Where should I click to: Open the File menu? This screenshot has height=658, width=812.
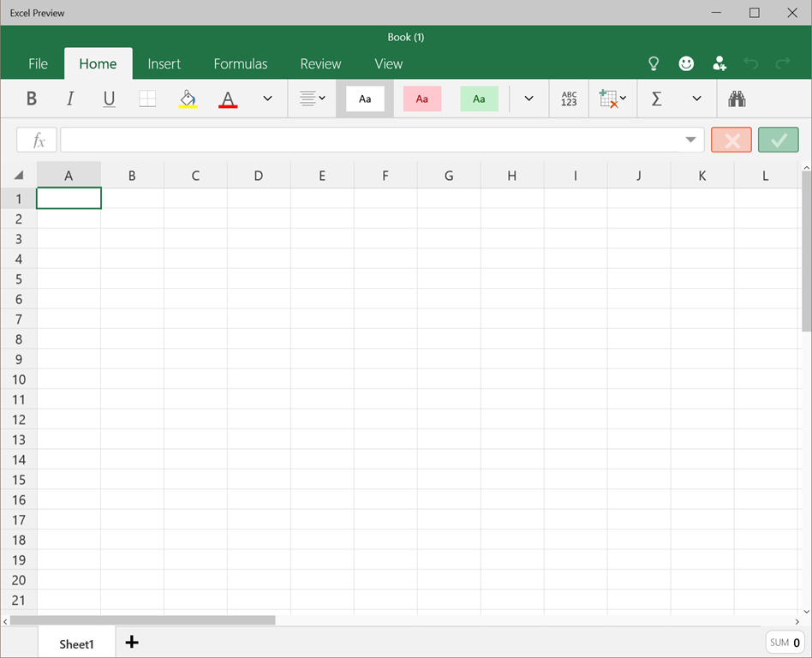click(38, 63)
